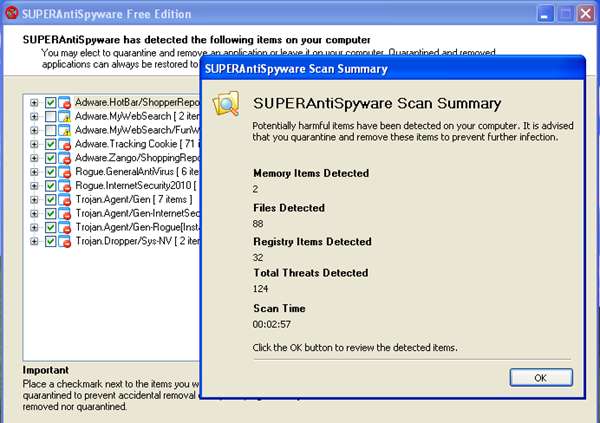600x423 pixels.
Task: Expand the Adware.HotBar/ShopperReports tree node
Action: [34, 103]
